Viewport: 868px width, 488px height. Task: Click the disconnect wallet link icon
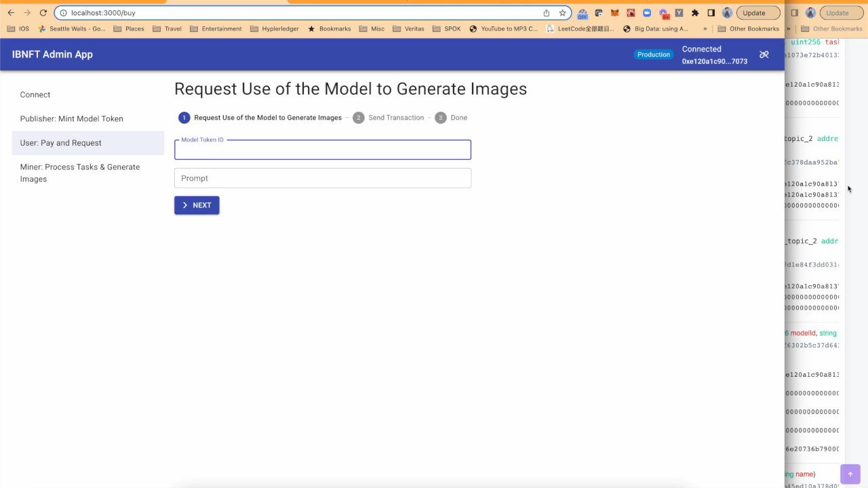[x=764, y=54]
